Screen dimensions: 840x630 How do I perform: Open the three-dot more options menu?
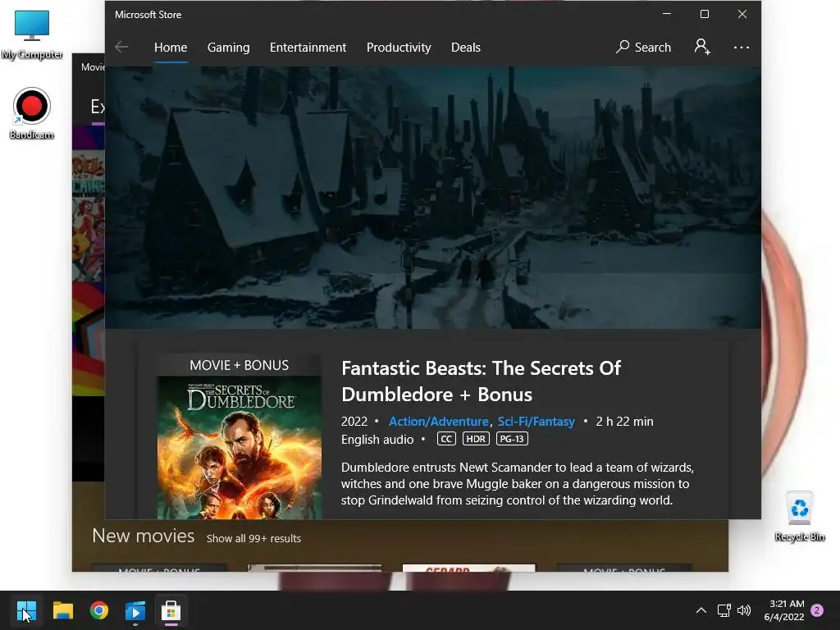tap(741, 47)
